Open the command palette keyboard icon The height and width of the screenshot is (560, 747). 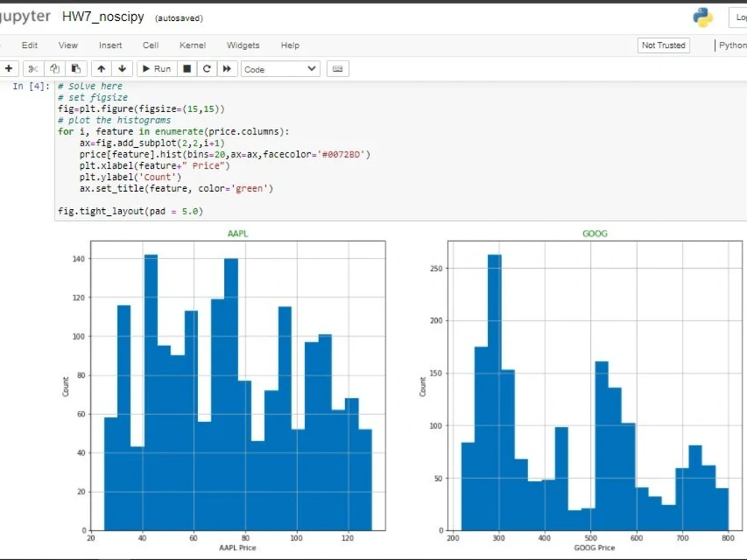pos(338,69)
